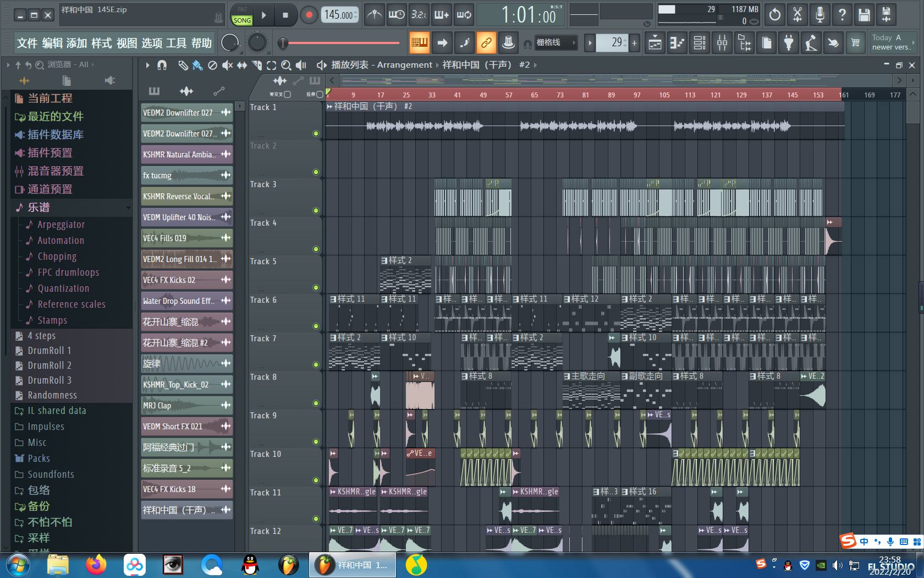Open the 选项 menu
924x578 pixels.
pyautogui.click(x=152, y=43)
